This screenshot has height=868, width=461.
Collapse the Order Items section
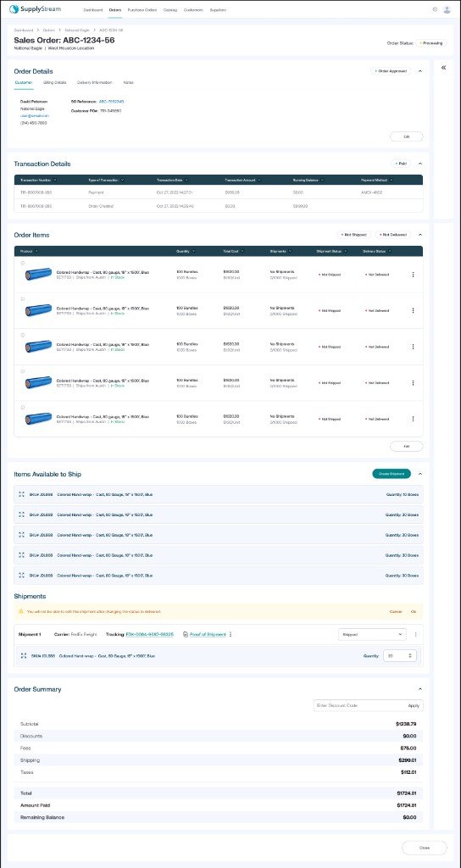[x=420, y=235]
